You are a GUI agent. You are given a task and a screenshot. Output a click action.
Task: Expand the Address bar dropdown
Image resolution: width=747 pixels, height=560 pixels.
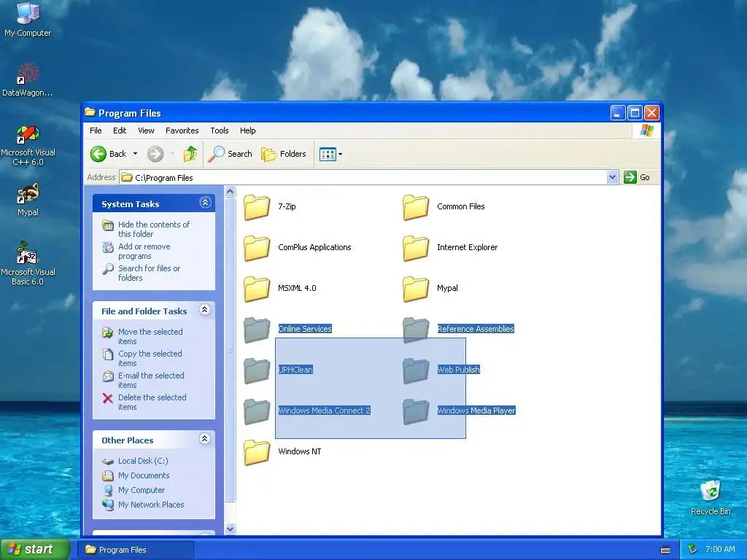point(612,177)
